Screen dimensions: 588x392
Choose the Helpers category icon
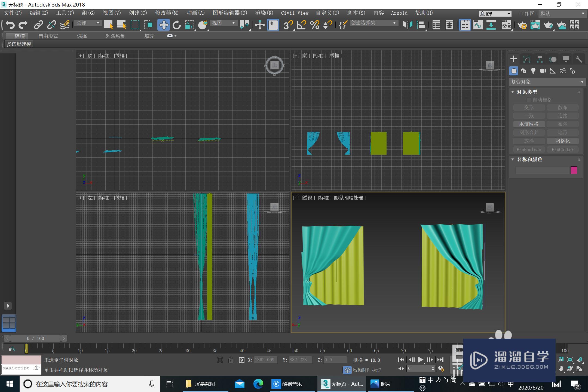tap(553, 71)
